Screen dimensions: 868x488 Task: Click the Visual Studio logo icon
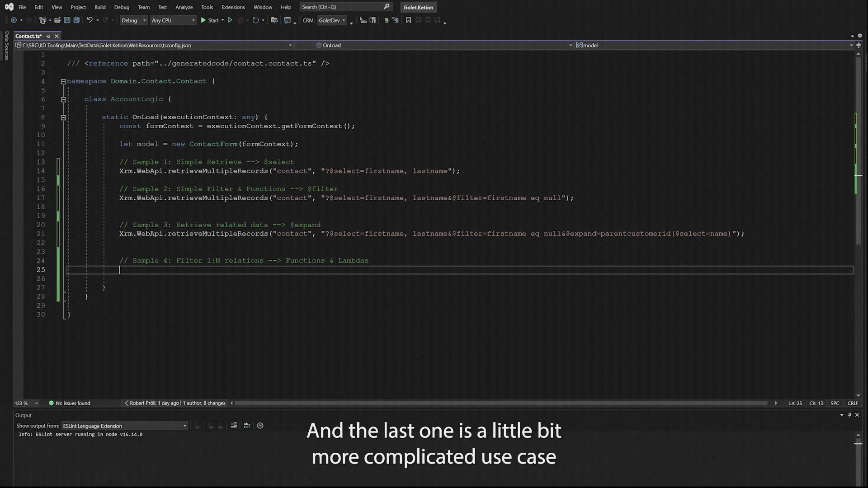click(9, 7)
